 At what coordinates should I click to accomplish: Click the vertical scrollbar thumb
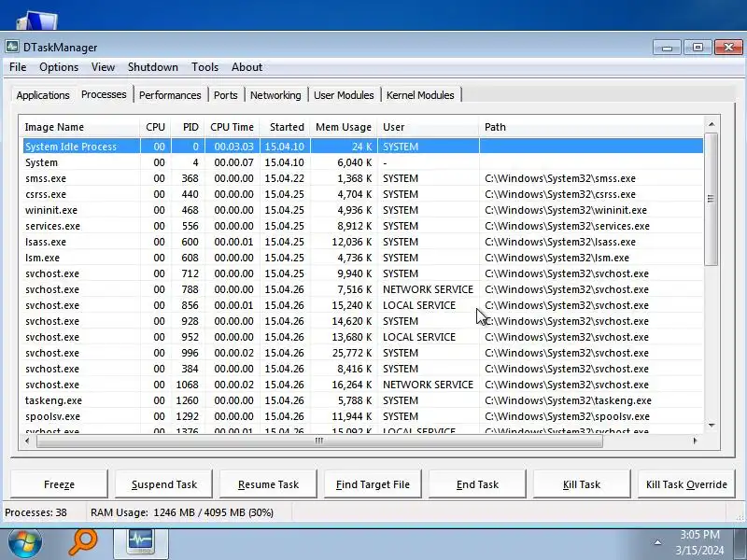712,199
